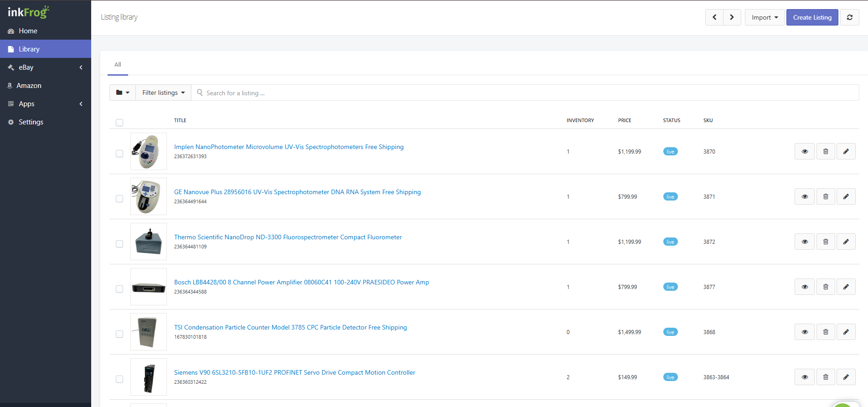
Task: Open the Filter listings dropdown
Action: coord(163,93)
